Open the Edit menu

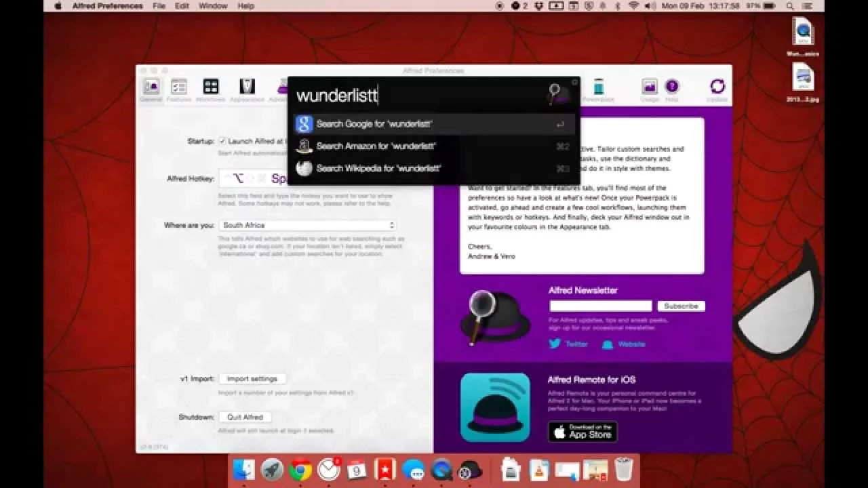tap(182, 6)
